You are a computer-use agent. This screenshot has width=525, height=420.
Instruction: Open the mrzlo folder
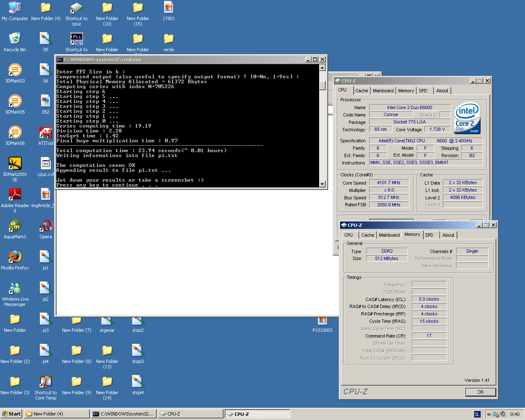coord(169,42)
